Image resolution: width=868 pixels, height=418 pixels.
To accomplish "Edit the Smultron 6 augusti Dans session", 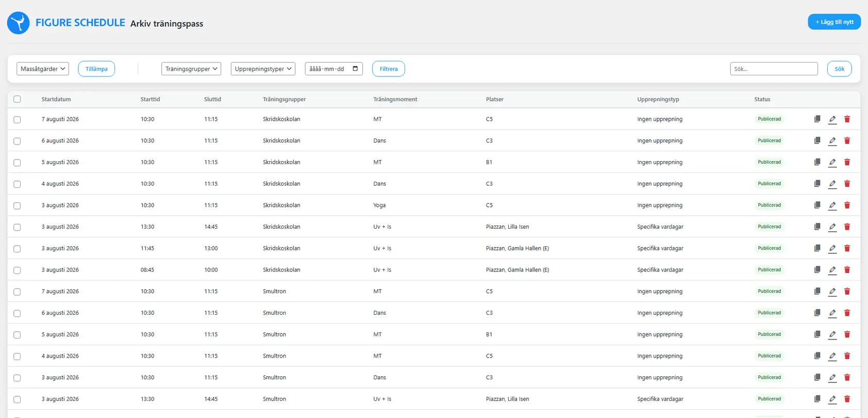I will pyautogui.click(x=832, y=313).
